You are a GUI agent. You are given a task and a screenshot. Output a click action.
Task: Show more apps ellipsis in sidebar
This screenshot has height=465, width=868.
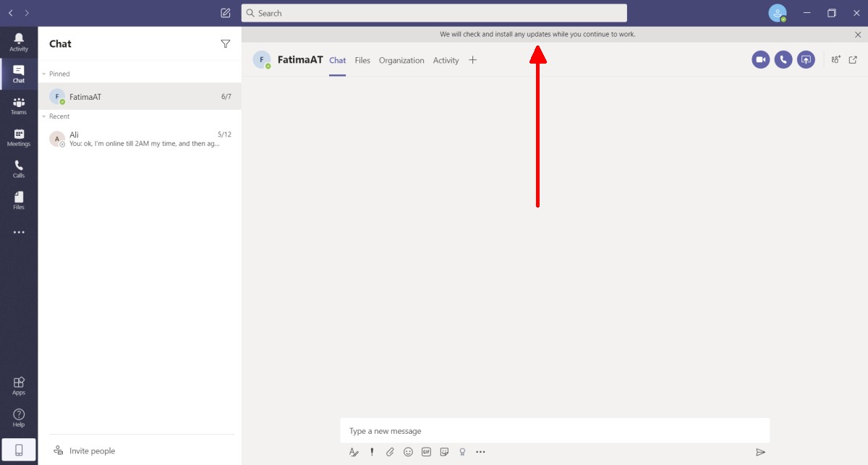pos(19,233)
